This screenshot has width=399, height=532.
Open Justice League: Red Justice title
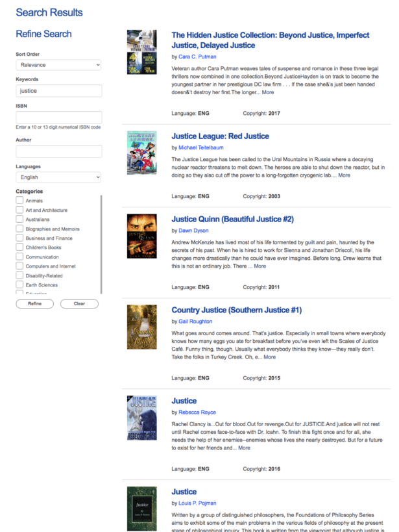point(220,136)
